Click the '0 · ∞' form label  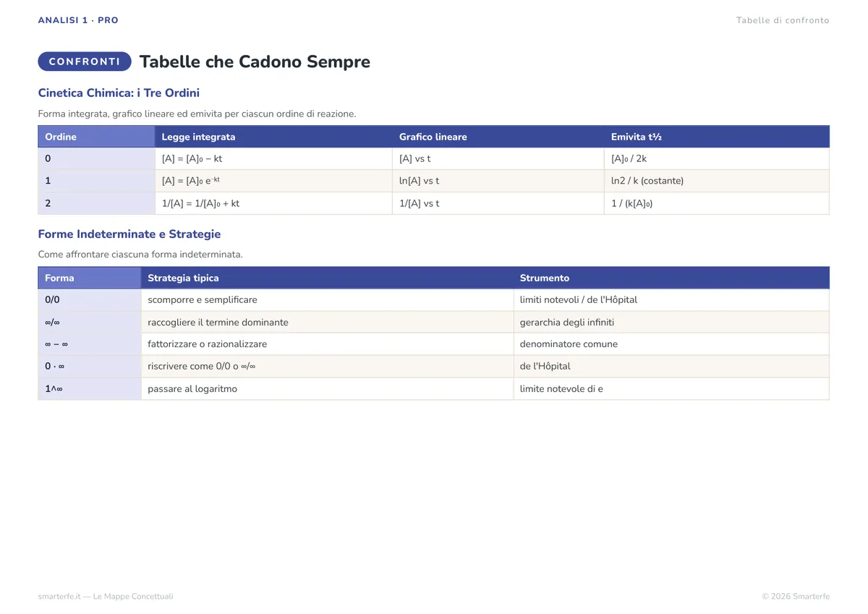click(90, 367)
